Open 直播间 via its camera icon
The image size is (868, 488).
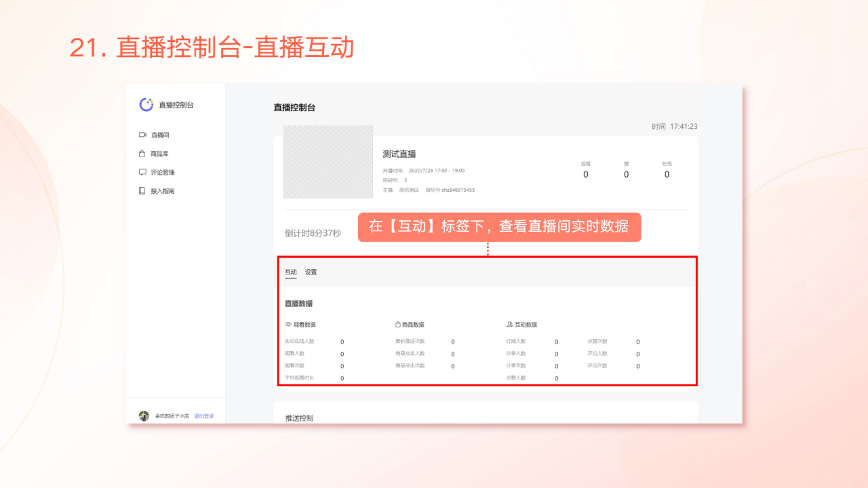(x=143, y=135)
